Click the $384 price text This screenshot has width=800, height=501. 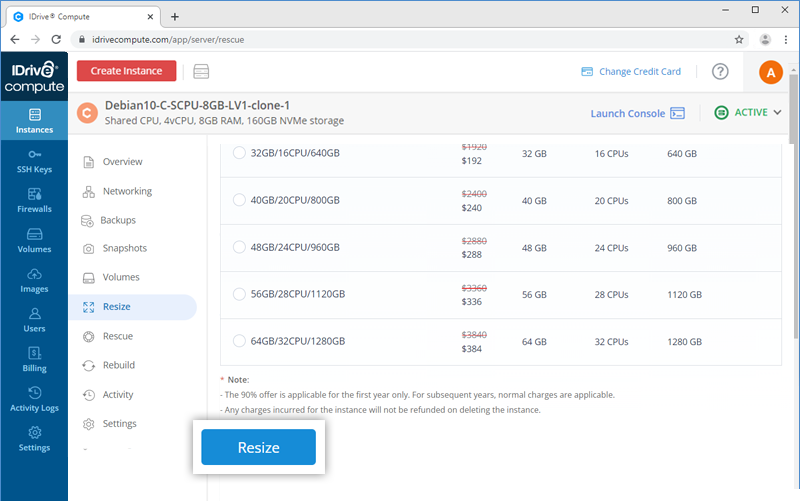click(x=471, y=349)
